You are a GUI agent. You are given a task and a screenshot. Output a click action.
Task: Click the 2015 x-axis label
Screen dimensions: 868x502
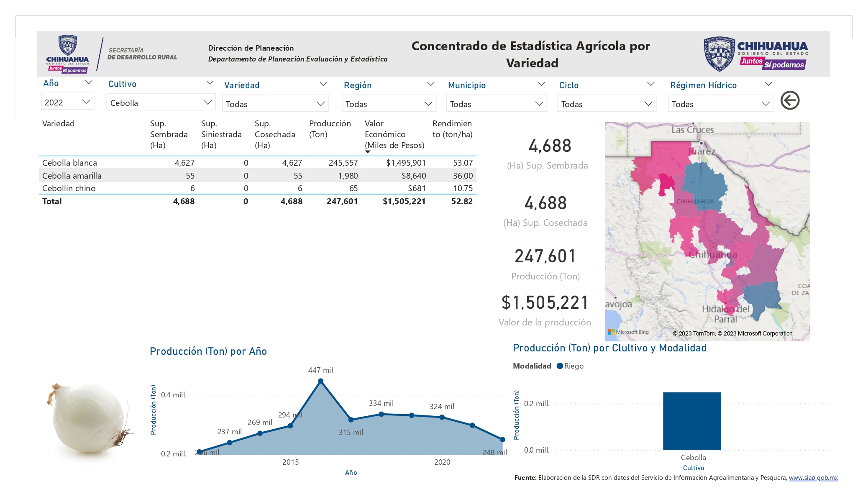(290, 462)
